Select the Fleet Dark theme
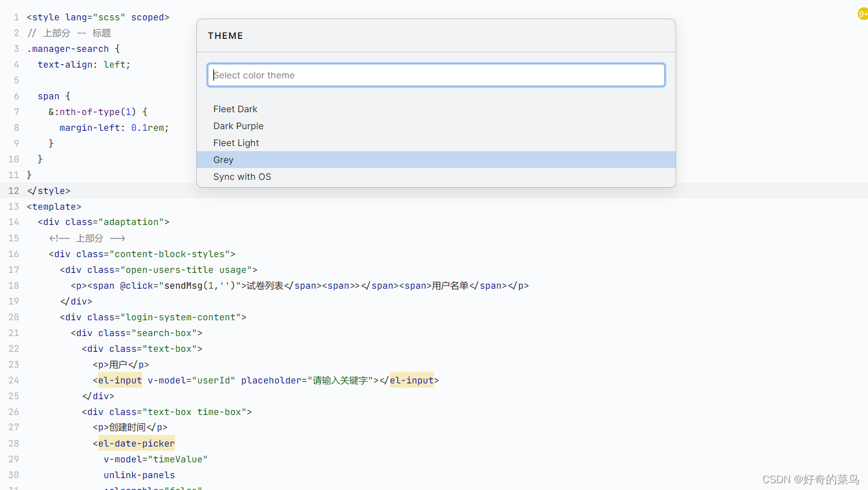 coord(235,109)
